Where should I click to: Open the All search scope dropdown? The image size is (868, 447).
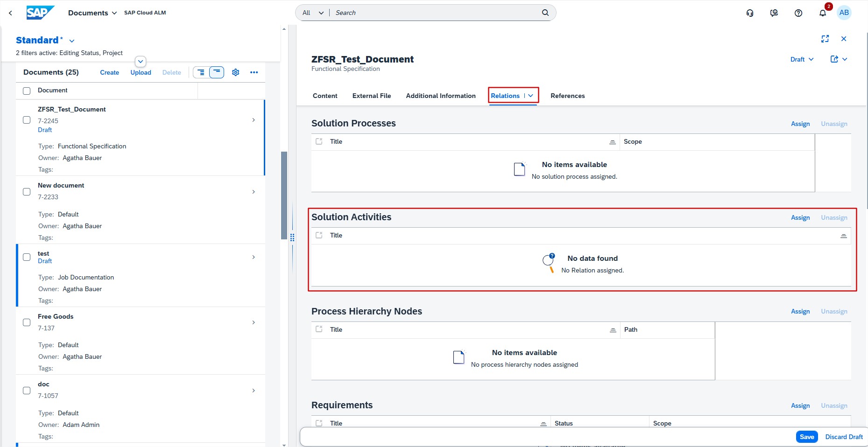point(312,13)
